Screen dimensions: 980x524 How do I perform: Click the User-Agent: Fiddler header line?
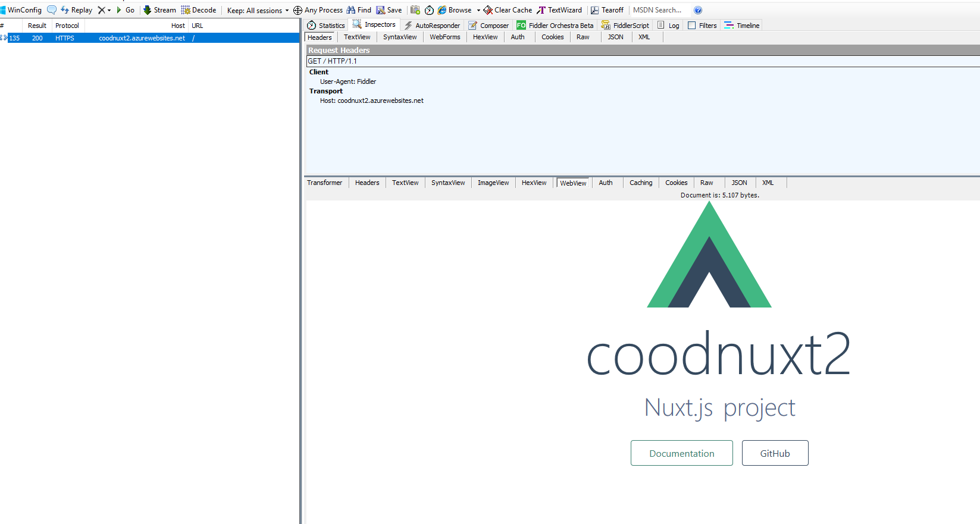[x=348, y=81]
